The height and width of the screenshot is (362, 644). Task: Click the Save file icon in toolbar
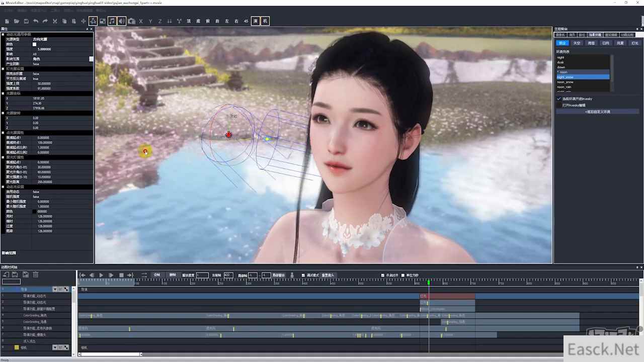pyautogui.click(x=26, y=21)
